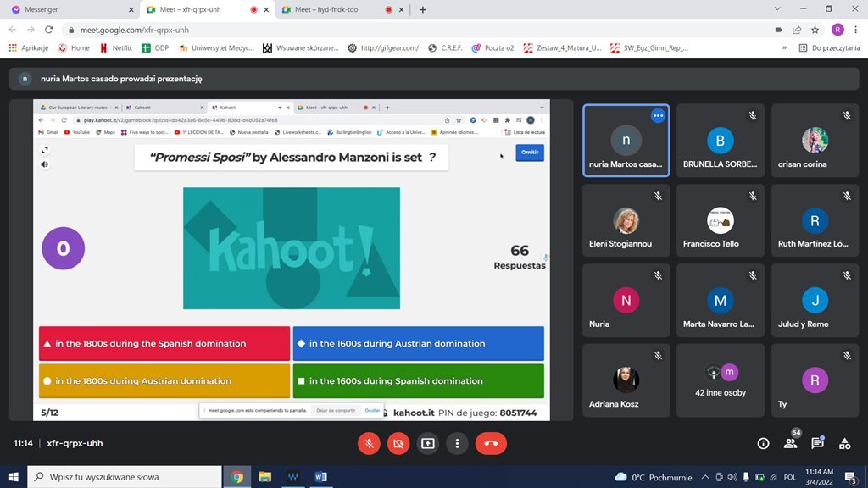Switch to Meet – hyd-fndk-tdo tab
868x488 pixels.
(x=342, y=9)
